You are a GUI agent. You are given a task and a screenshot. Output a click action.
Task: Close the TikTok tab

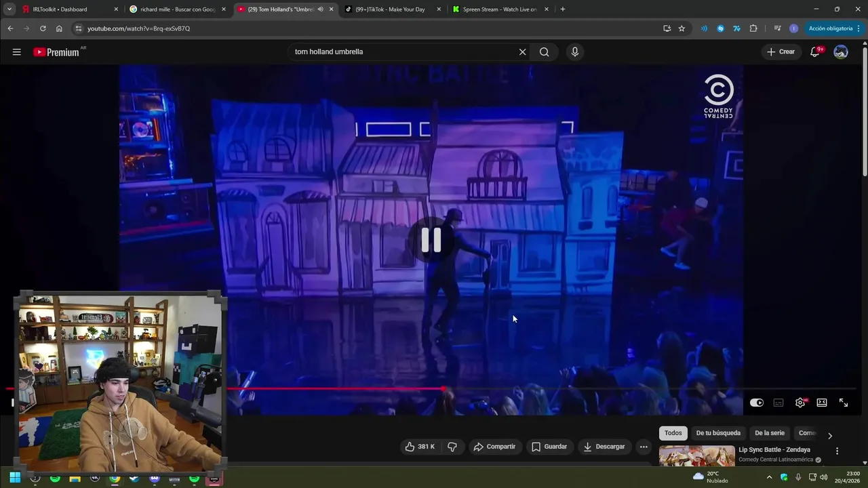tap(439, 9)
